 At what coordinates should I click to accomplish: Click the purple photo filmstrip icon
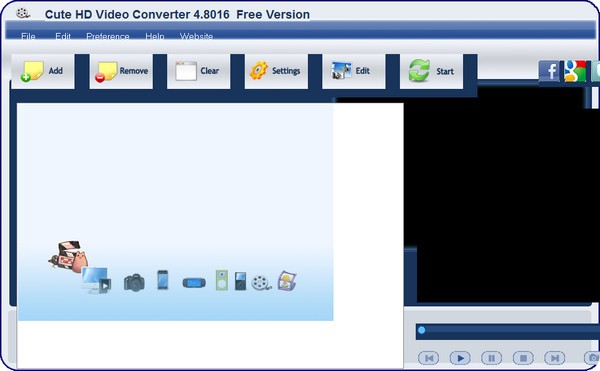tap(287, 281)
